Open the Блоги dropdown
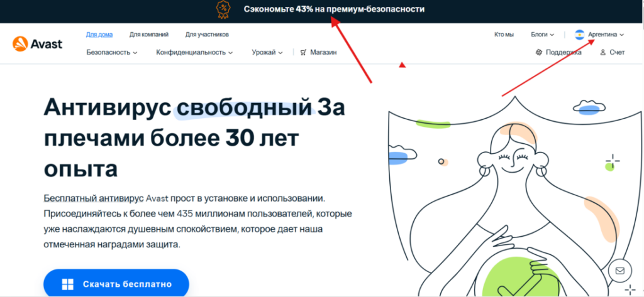This screenshot has width=644, height=297. tap(542, 35)
